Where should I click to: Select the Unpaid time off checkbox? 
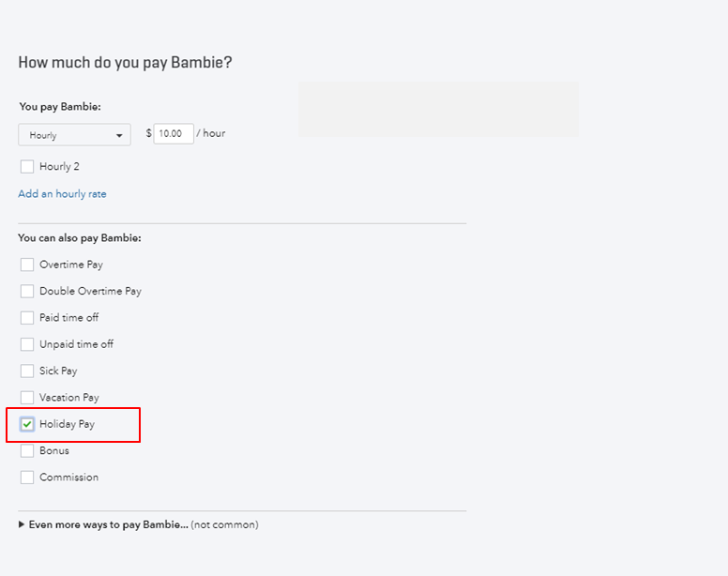[x=27, y=344]
